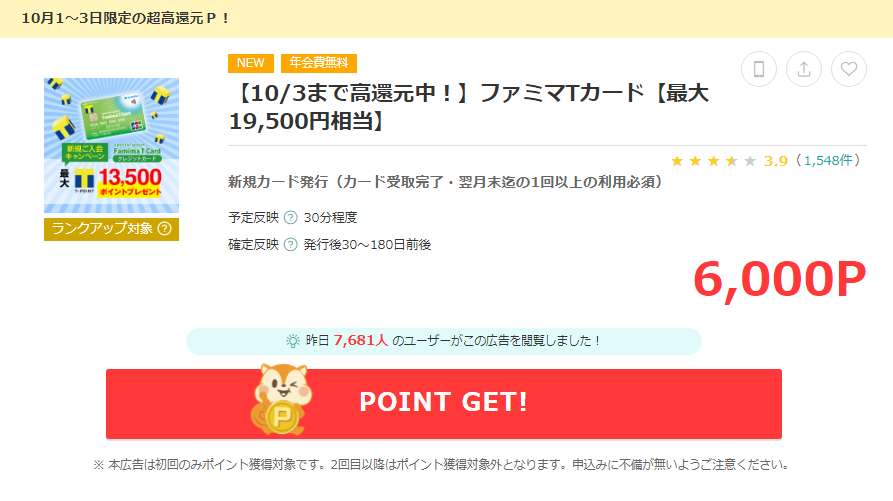Click the ファミマTカード ad title
This screenshot has width=893, height=501.
click(x=469, y=107)
